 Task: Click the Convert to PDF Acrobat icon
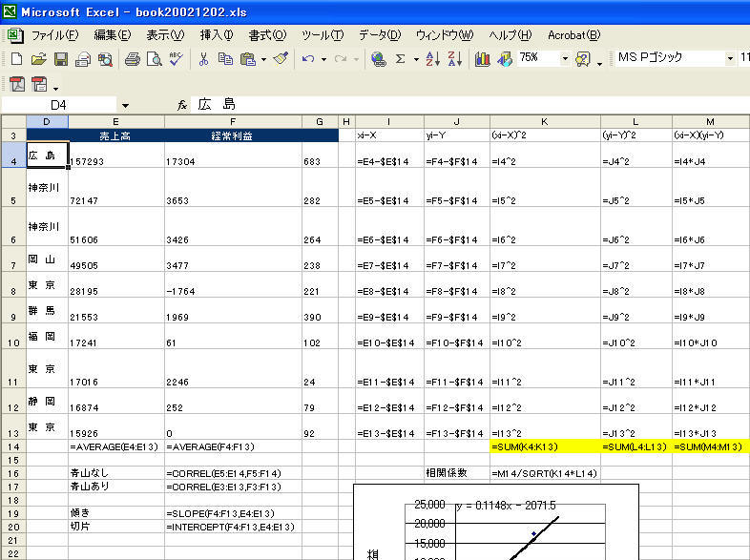click(x=17, y=85)
